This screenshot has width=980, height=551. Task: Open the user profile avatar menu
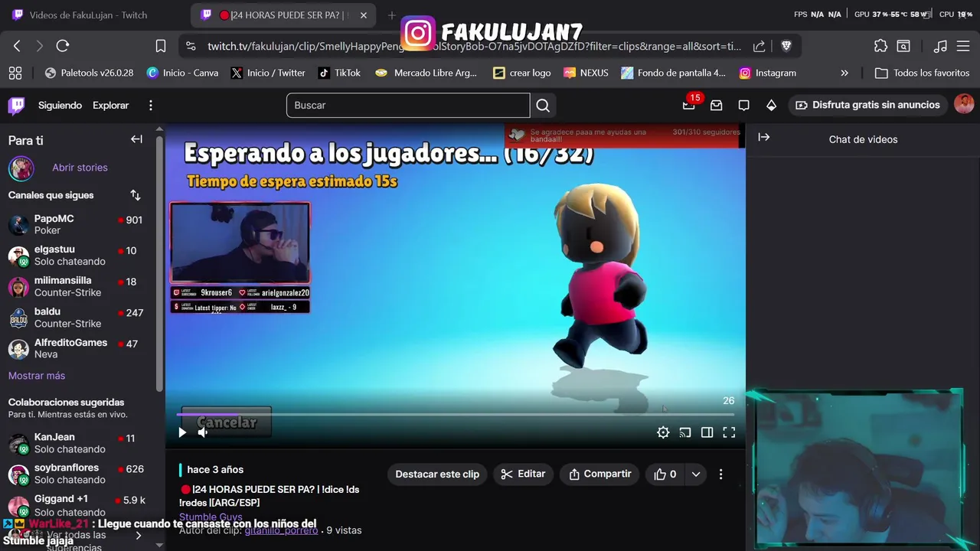(x=964, y=105)
